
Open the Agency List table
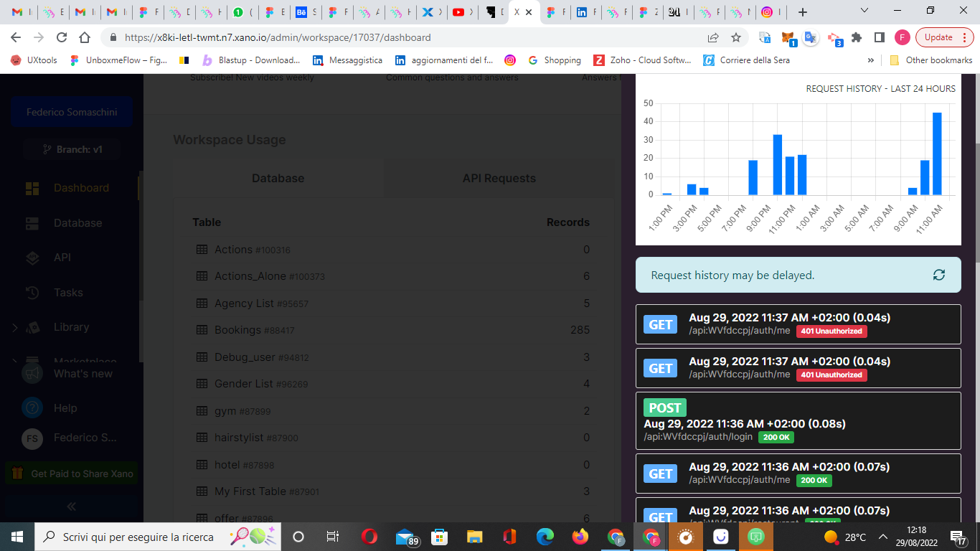393,303
